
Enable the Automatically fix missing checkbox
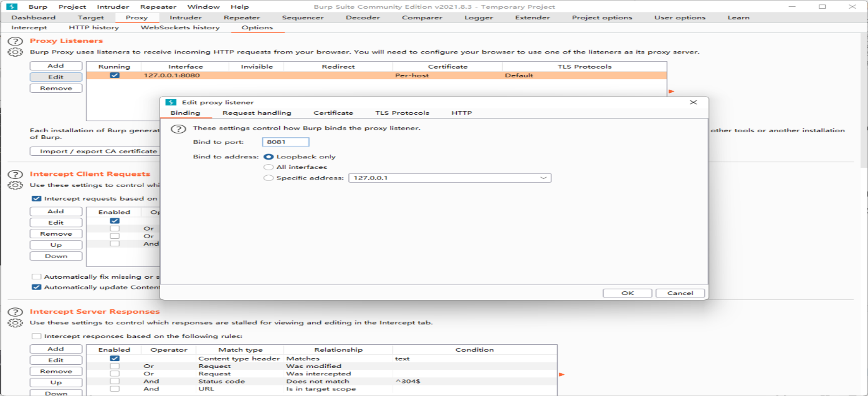pyautogui.click(x=37, y=277)
